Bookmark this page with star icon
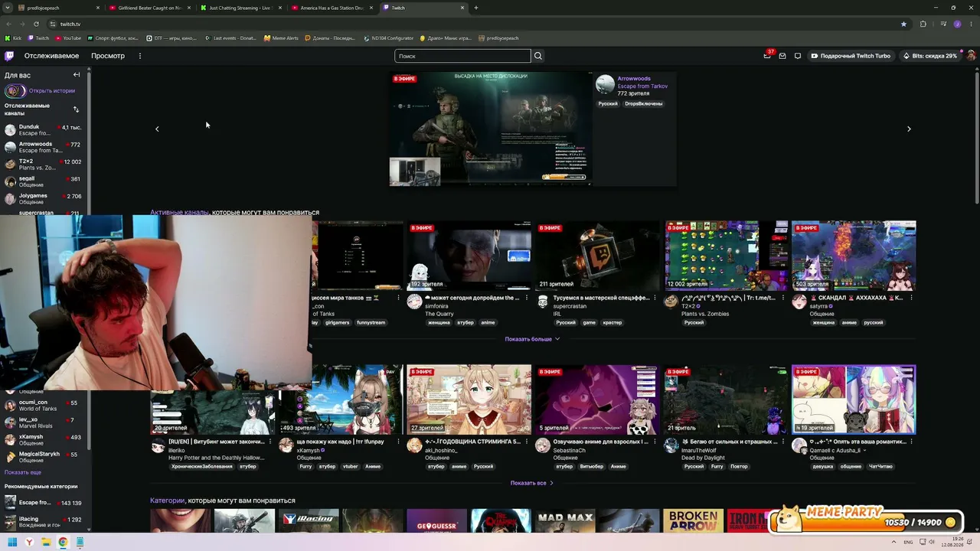The width and height of the screenshot is (980, 551). [903, 24]
